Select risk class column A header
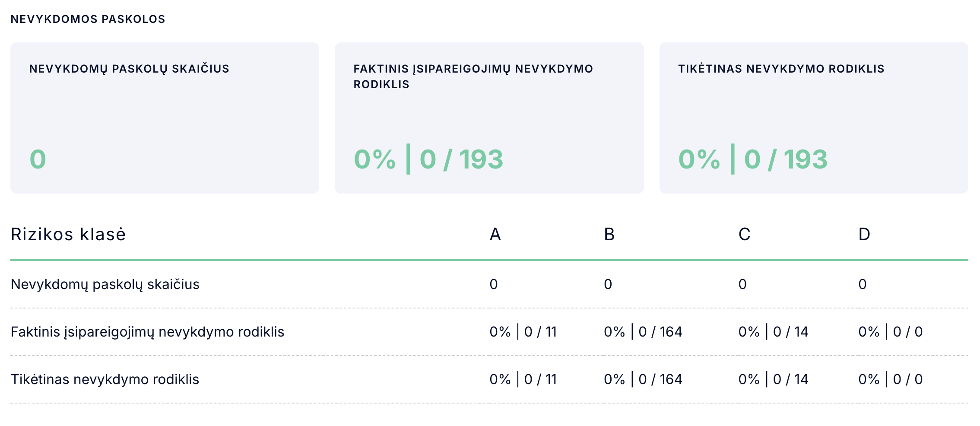The image size is (980, 426). tap(495, 234)
